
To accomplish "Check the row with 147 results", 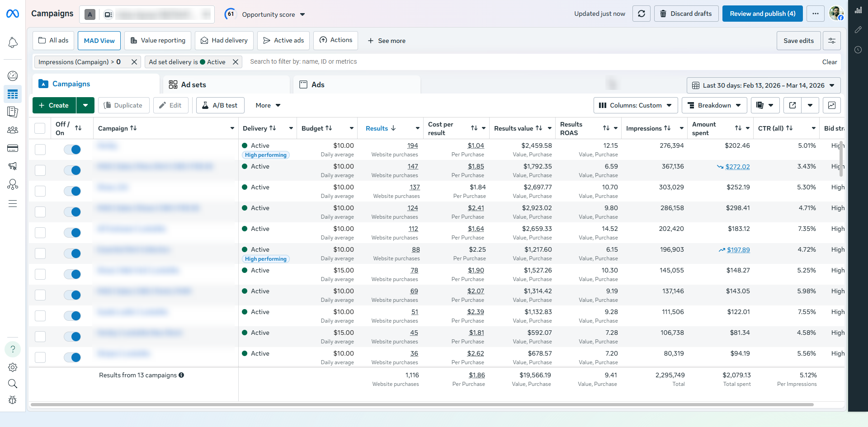I will (x=40, y=170).
